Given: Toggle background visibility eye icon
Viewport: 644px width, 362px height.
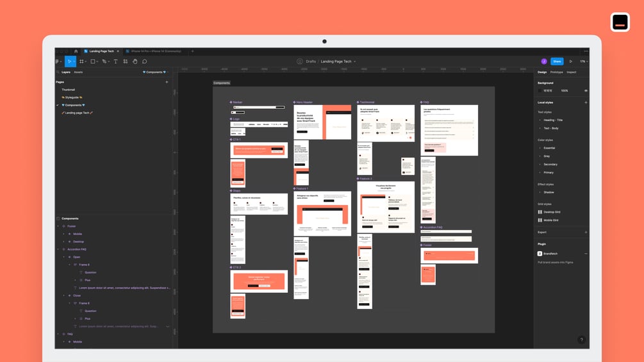Looking at the screenshot, I should (586, 91).
